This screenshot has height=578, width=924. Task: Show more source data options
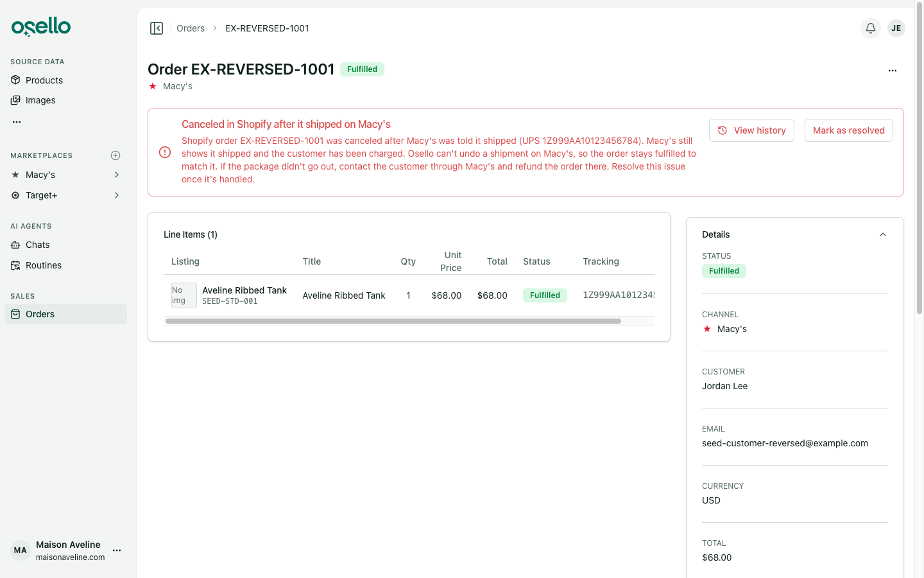point(17,121)
